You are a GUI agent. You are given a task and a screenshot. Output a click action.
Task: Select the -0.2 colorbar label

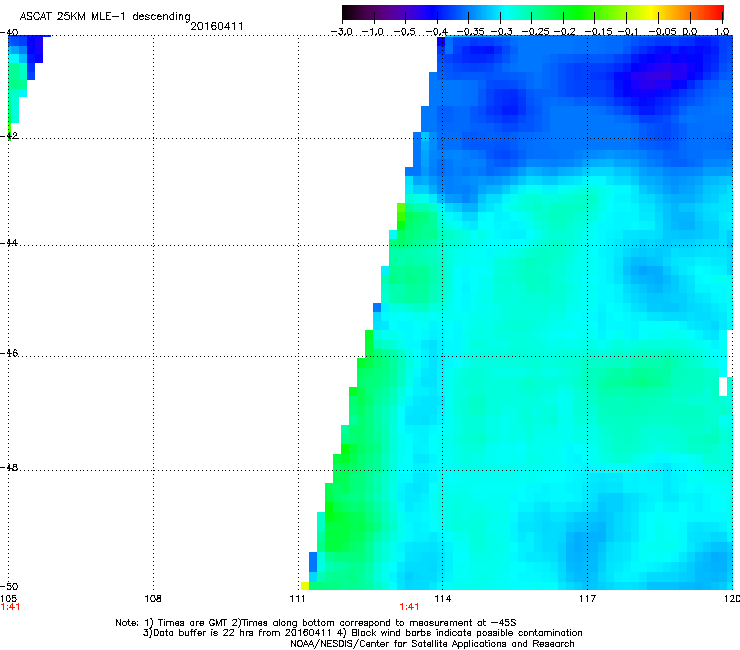[564, 32]
